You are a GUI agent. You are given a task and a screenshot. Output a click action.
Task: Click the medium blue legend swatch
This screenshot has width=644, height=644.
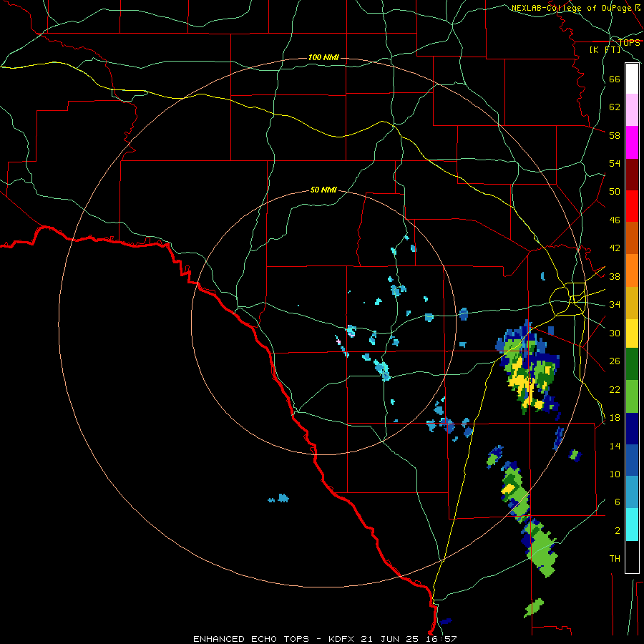(632, 460)
